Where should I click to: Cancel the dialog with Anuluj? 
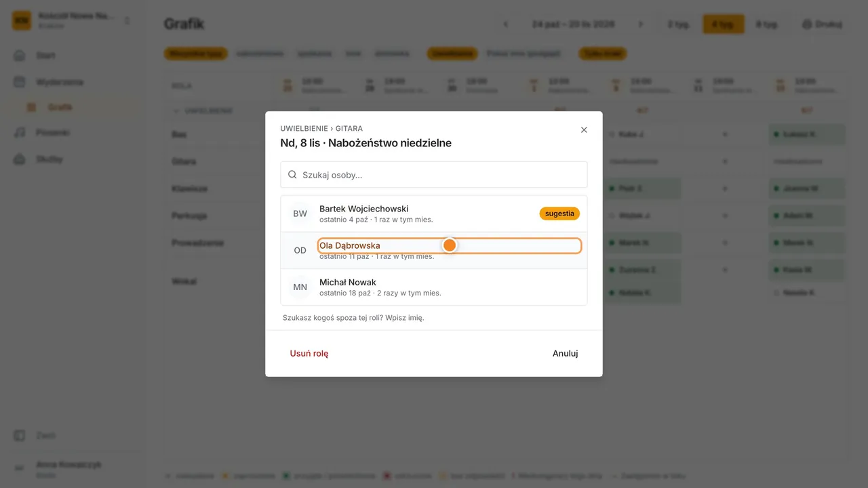point(565,353)
